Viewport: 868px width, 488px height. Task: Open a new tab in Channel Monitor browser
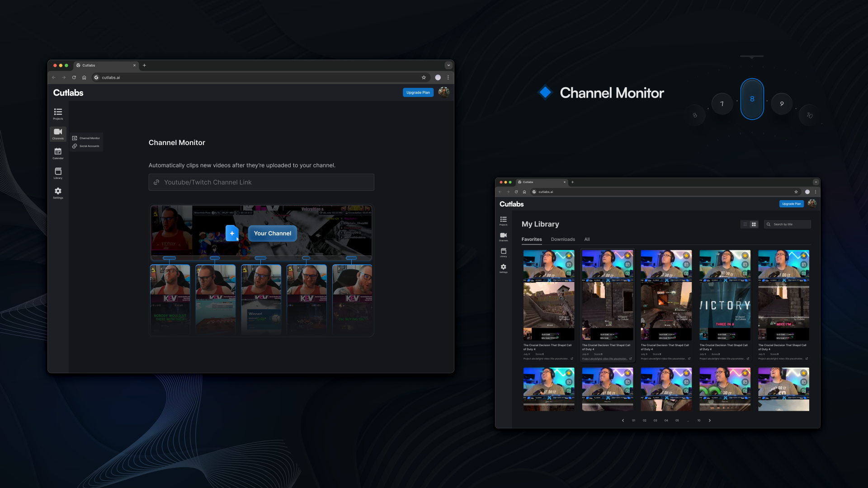[x=144, y=66]
